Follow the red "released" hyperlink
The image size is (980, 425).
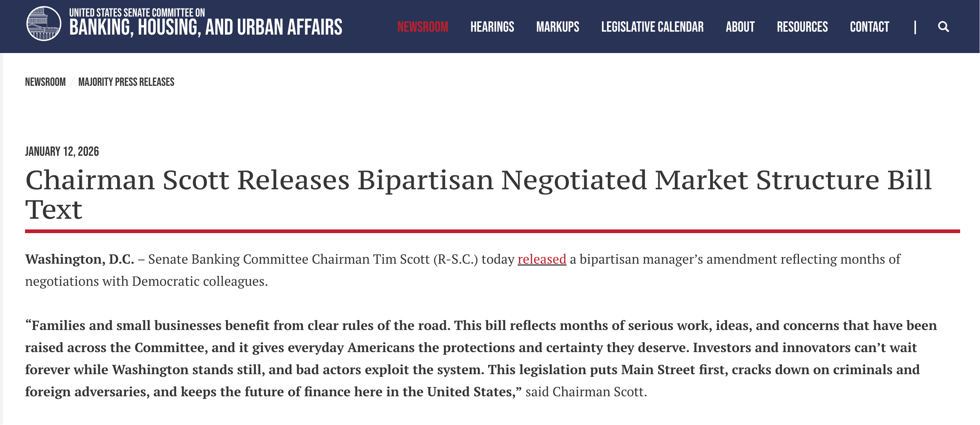pyautogui.click(x=542, y=259)
